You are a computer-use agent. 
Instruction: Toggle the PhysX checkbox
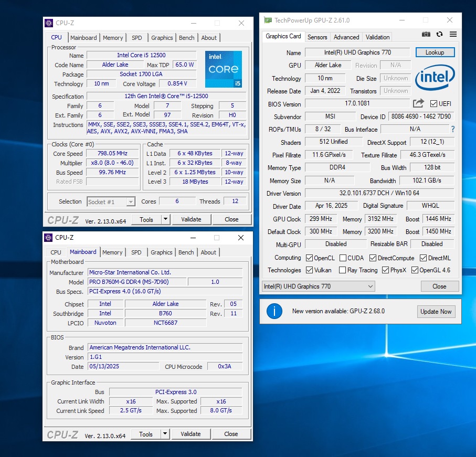tap(385, 270)
